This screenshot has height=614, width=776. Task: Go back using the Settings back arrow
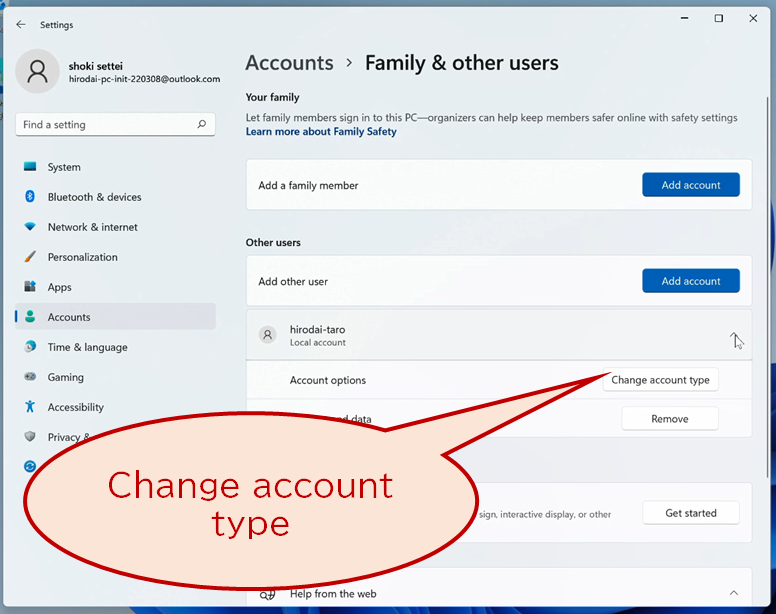(x=21, y=24)
